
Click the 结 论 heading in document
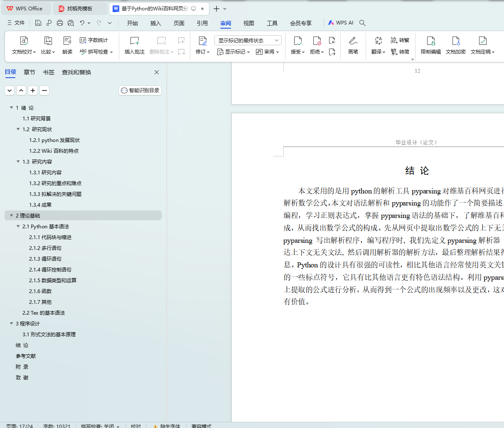(x=417, y=171)
